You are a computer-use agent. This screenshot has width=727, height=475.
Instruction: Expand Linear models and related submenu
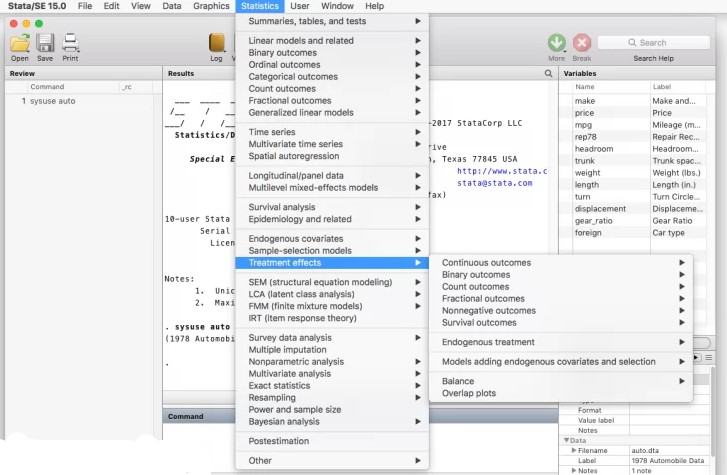(x=332, y=40)
